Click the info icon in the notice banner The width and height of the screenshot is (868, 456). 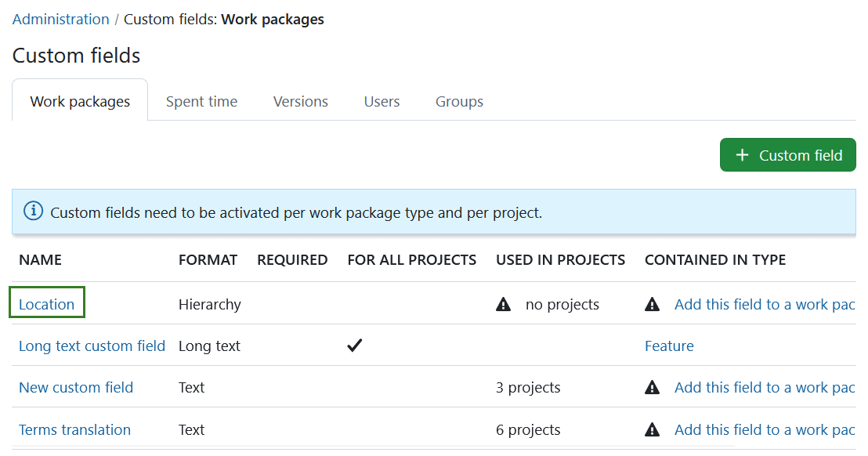[x=32, y=212]
